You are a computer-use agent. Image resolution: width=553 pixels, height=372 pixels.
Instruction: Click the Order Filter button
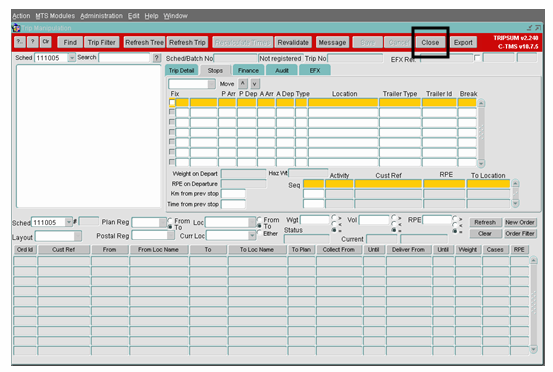[520, 233]
